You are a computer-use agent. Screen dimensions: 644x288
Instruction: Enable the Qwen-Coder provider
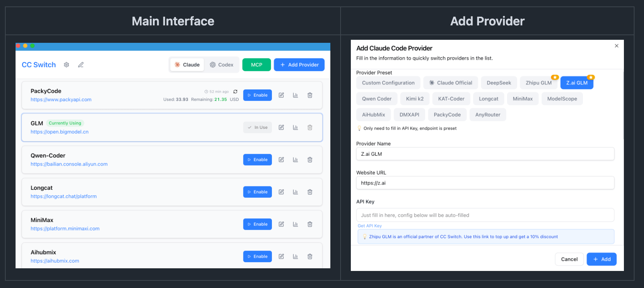tap(258, 160)
